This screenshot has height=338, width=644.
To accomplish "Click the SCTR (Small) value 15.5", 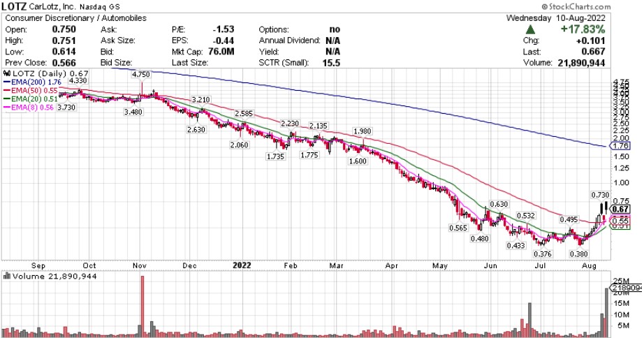I will (332, 62).
